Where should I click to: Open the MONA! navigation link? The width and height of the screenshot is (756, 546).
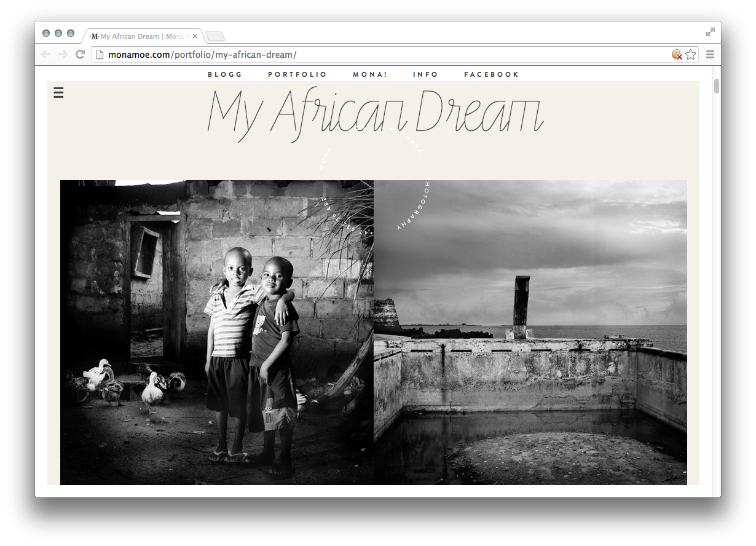[370, 74]
